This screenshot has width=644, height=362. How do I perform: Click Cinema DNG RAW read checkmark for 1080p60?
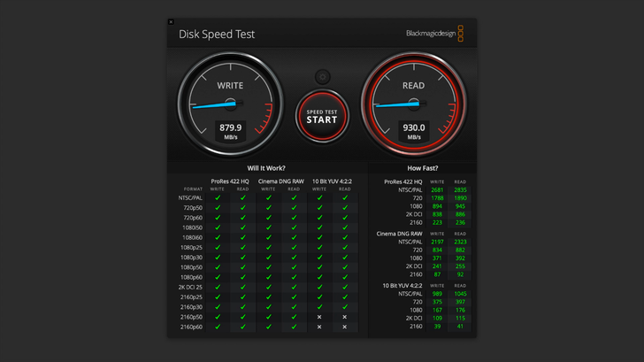[x=294, y=277]
